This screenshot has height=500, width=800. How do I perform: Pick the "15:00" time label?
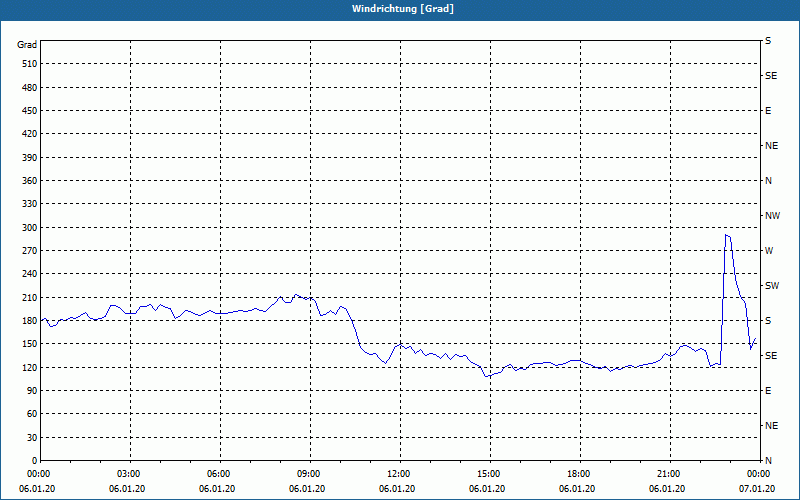pyautogui.click(x=488, y=474)
